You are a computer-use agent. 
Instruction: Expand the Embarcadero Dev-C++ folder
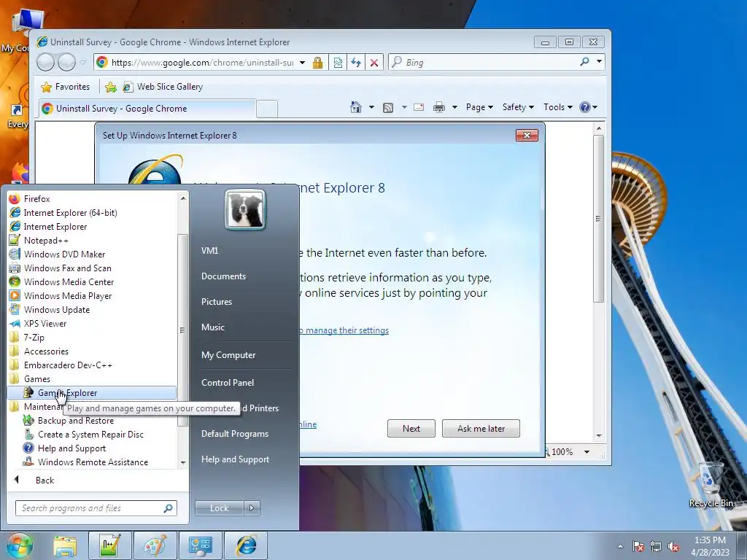point(68,365)
